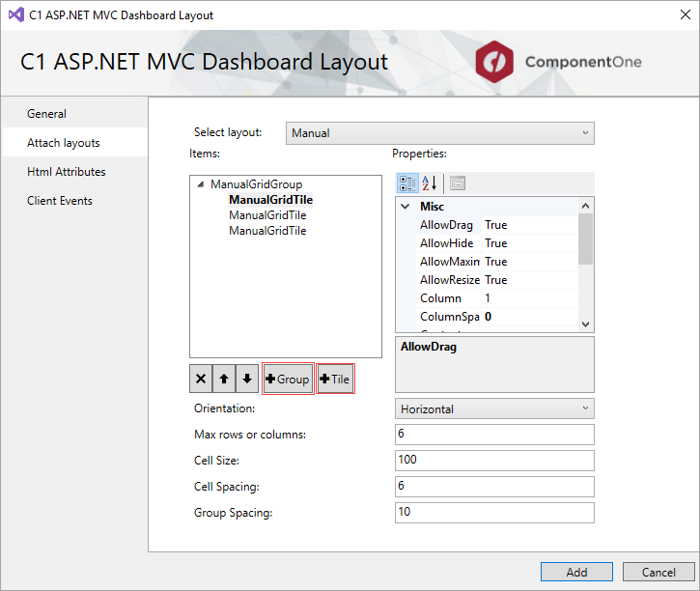Go to Client Events section
Image resolution: width=700 pixels, height=591 pixels.
click(x=75, y=201)
